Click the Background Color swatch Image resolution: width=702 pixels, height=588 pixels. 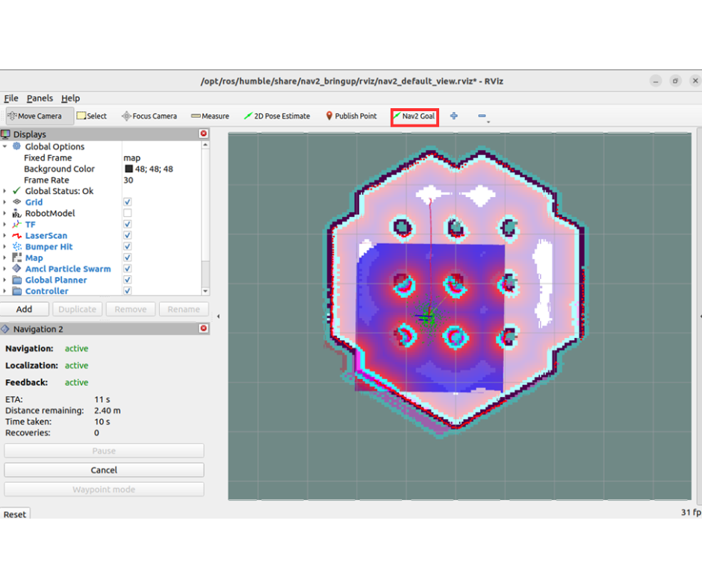tap(128, 169)
